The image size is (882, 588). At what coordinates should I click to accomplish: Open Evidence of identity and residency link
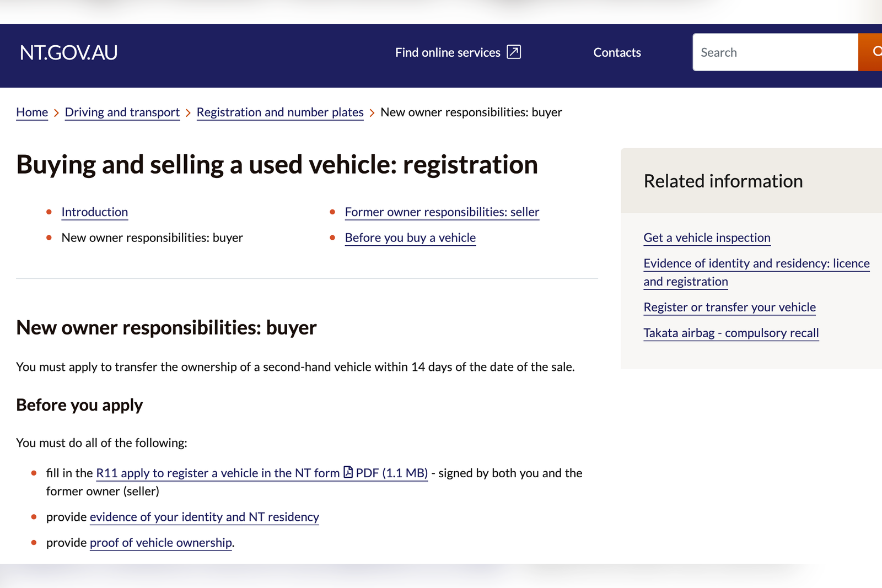[x=756, y=263]
